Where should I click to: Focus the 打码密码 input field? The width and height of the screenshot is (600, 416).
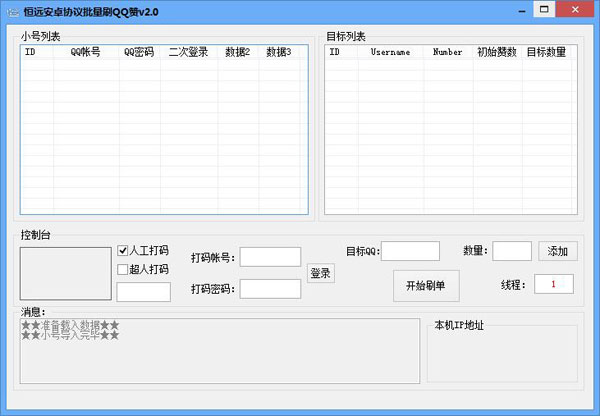pos(270,289)
